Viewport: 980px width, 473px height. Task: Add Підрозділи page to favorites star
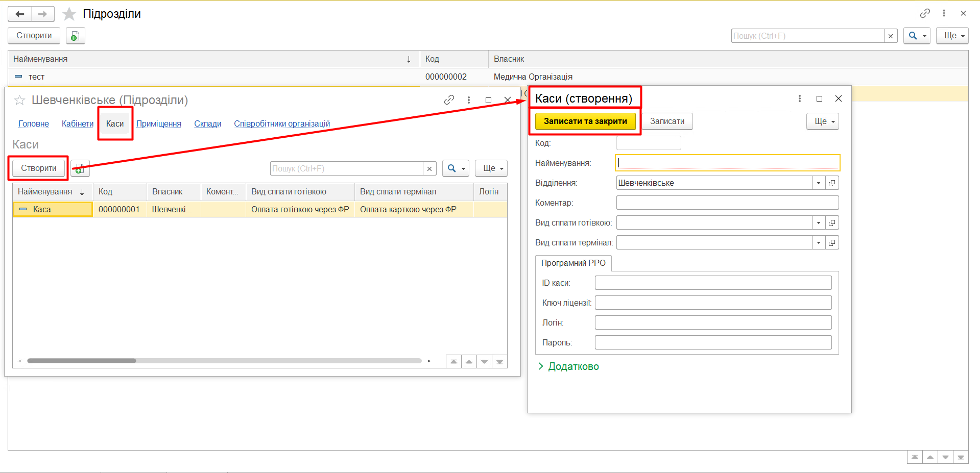tap(69, 14)
